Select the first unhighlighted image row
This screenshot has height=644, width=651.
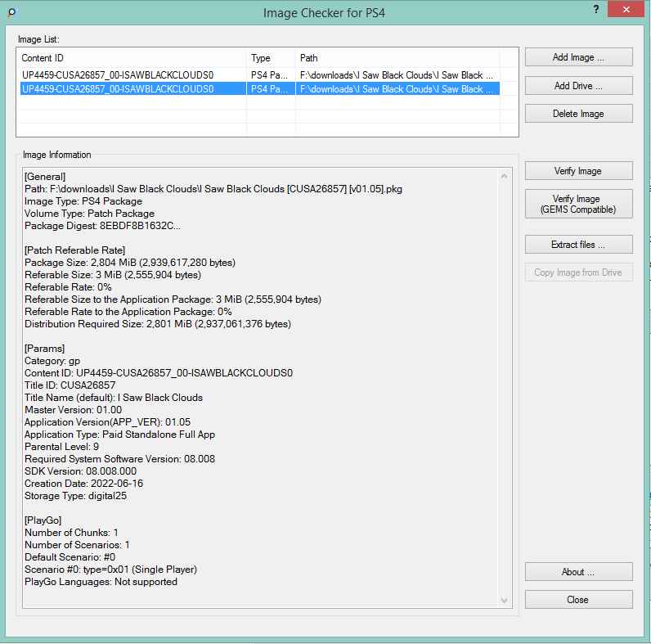click(x=260, y=75)
